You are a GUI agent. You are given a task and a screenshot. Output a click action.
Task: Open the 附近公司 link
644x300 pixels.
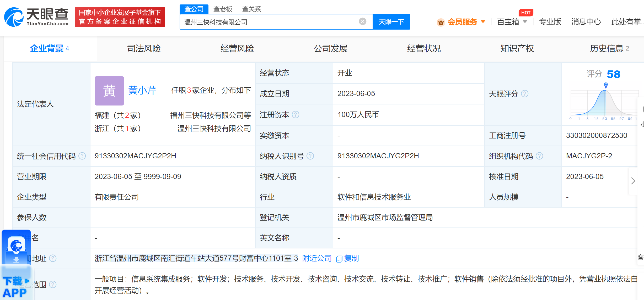(x=317, y=258)
